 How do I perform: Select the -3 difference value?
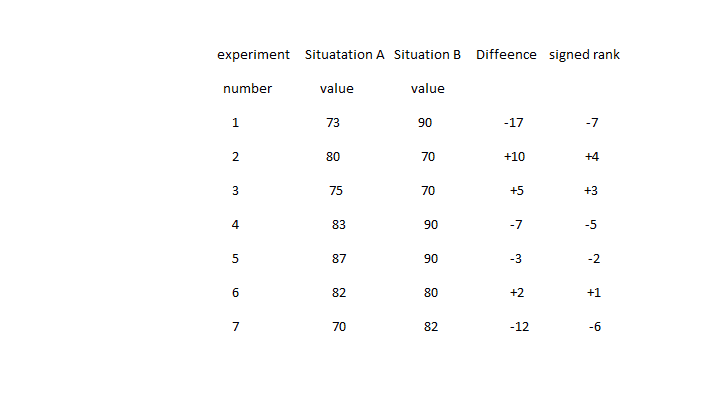coord(515,259)
